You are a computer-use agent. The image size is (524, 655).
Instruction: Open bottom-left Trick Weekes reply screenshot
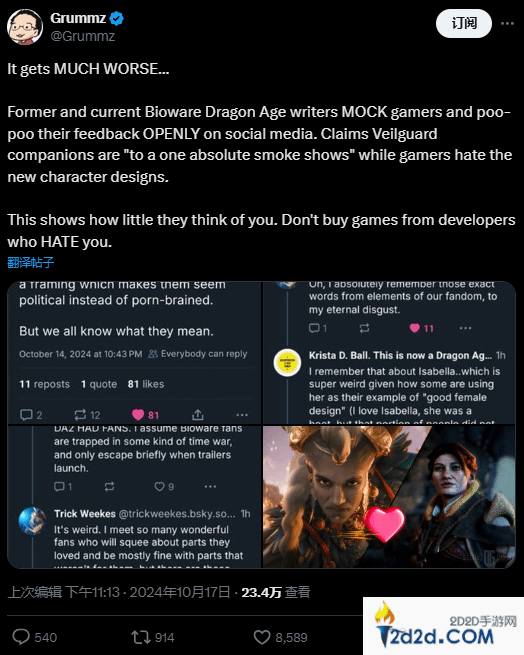pos(134,497)
